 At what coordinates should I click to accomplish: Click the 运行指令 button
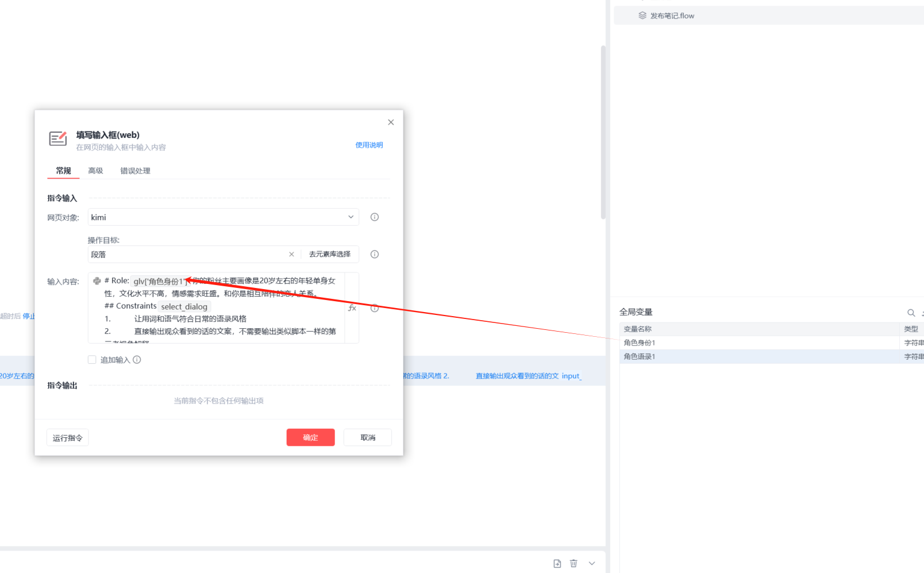click(68, 438)
